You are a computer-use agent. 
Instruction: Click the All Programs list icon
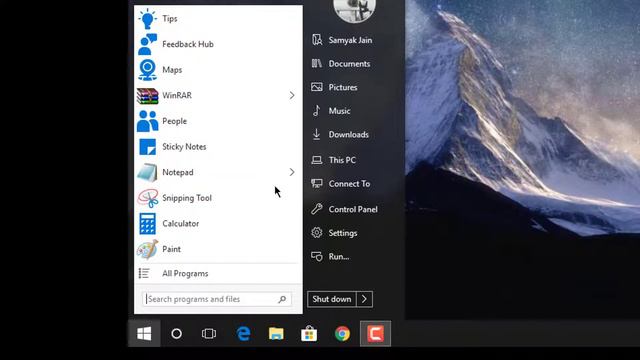(144, 273)
